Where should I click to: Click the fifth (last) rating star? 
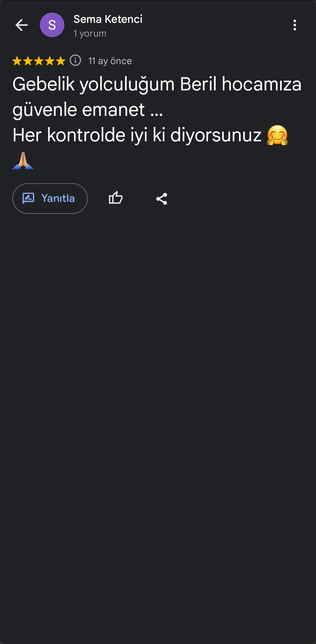click(60, 61)
